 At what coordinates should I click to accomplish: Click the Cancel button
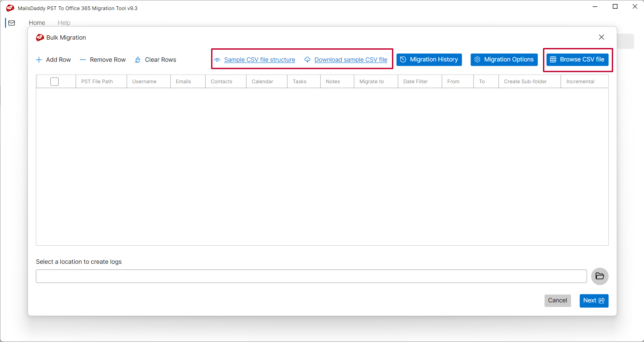tap(557, 300)
